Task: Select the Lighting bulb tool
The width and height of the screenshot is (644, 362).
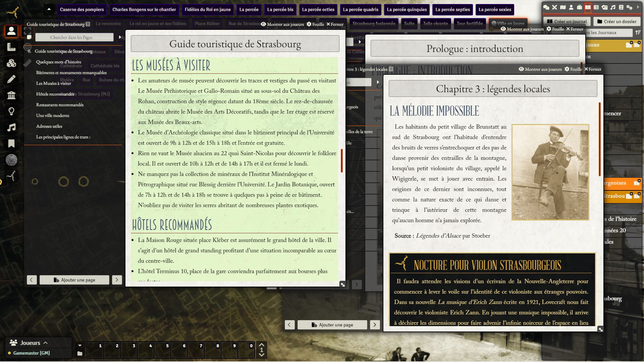Action: 11,111
